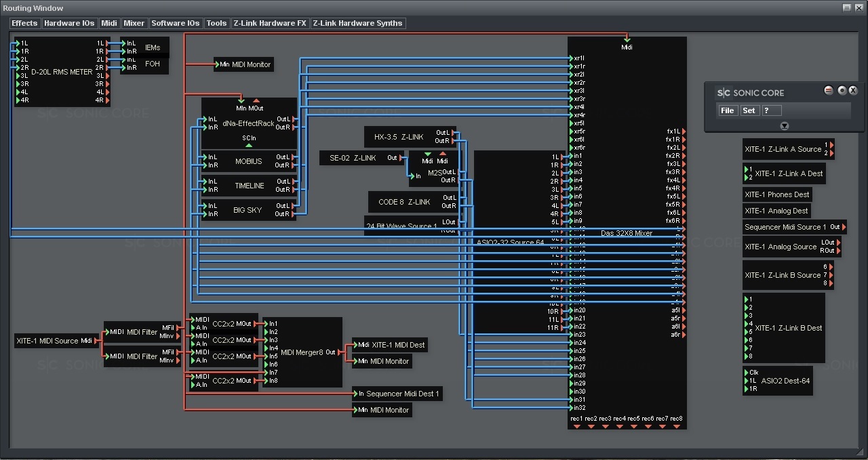Screen dimensions: 868x460
Task: Select the MOBIUS module
Action: click(248, 161)
